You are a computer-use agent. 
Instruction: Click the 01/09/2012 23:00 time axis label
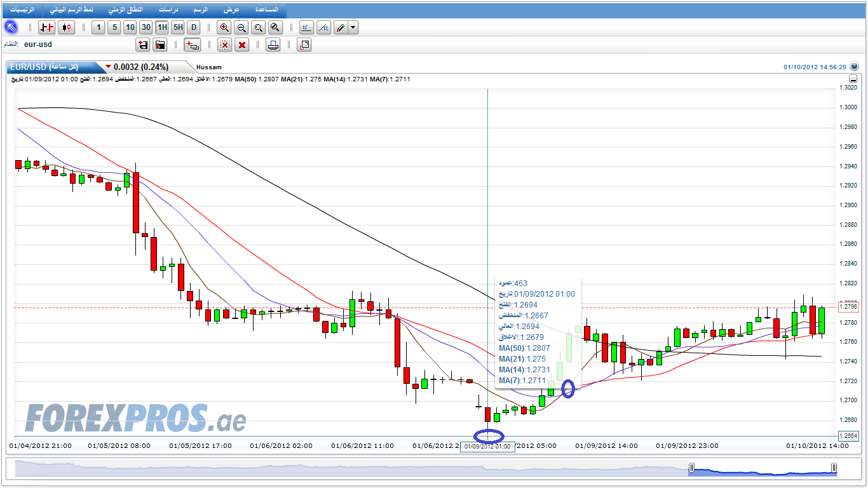(688, 445)
